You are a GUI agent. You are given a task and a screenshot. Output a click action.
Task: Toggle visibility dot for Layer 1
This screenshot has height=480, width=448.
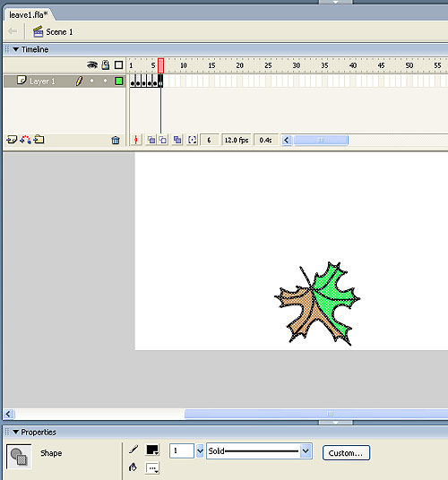[x=92, y=81]
